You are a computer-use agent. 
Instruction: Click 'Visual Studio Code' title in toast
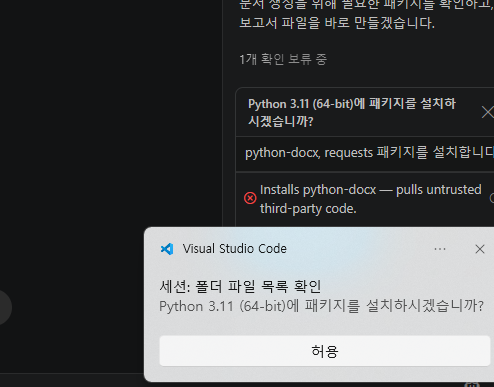coord(234,249)
